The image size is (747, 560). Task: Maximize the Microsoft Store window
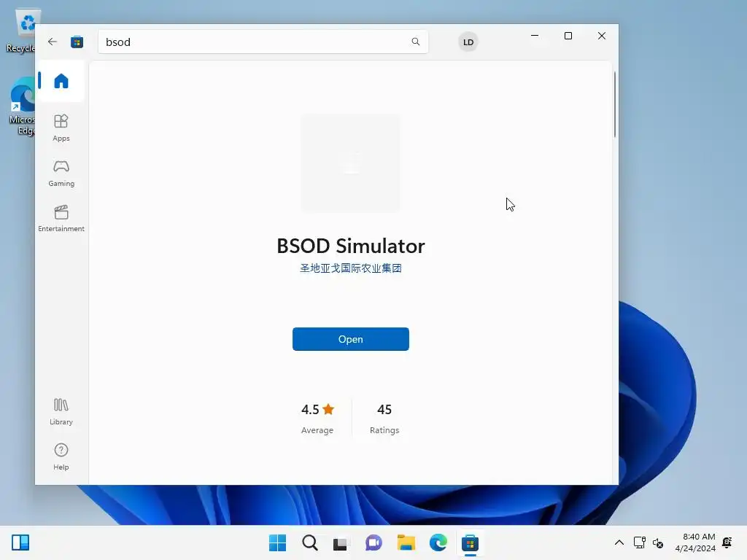tap(568, 36)
